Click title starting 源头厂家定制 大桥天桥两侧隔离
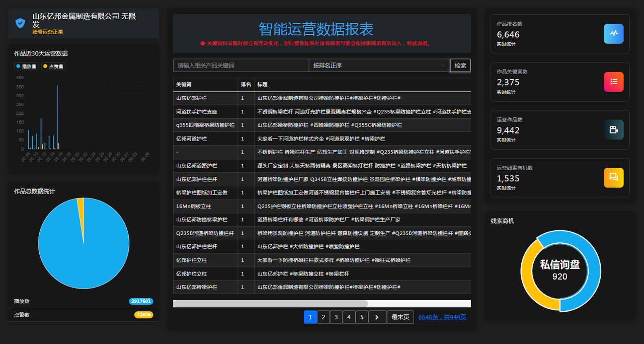Viewport: 644px width, 344px height. 362,166
